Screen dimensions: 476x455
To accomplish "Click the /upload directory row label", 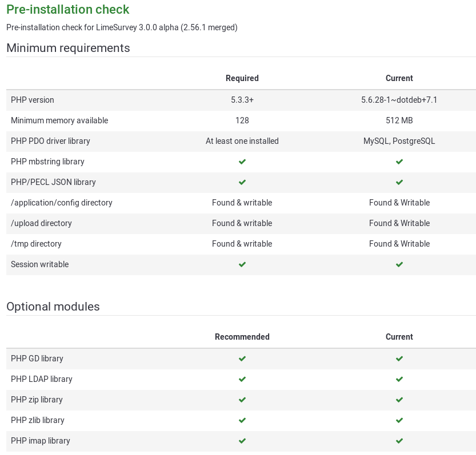I will (41, 223).
